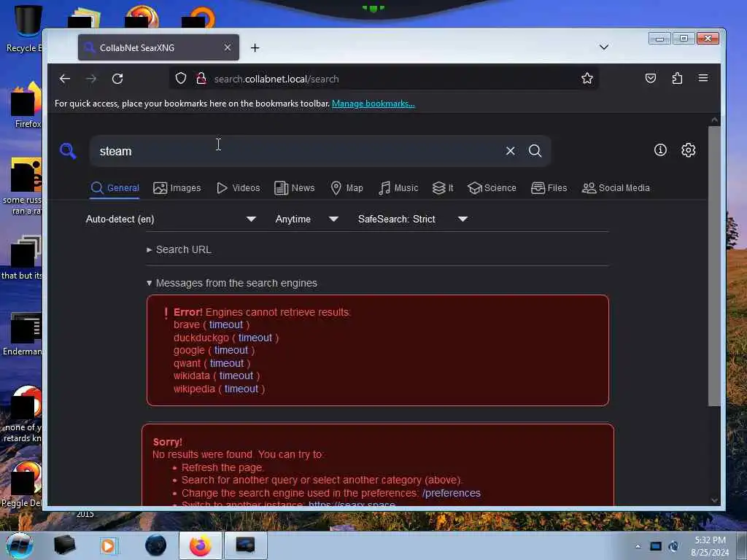Image resolution: width=747 pixels, height=560 pixels.
Task: Submit search with the magnifier button
Action: 535,151
